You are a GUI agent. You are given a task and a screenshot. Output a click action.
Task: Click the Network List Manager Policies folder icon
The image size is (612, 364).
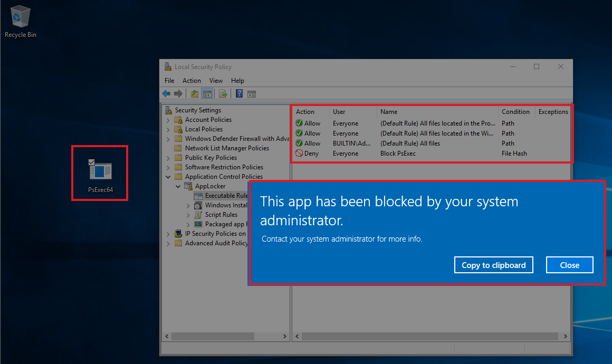[178, 148]
